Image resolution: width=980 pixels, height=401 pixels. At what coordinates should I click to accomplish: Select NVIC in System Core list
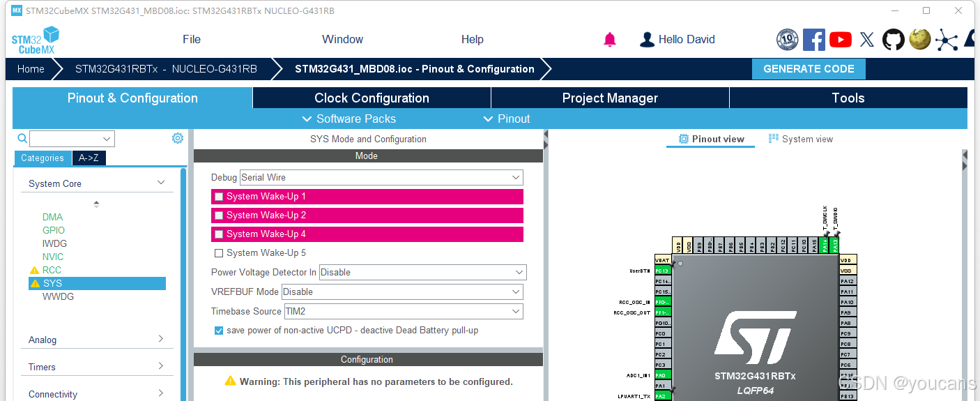(x=53, y=257)
